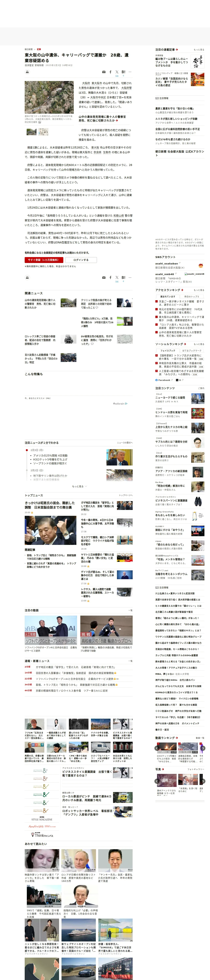
Task: Open link 山中の遺体発見現場に数十人の警察官 in article
Action: click(x=102, y=119)
